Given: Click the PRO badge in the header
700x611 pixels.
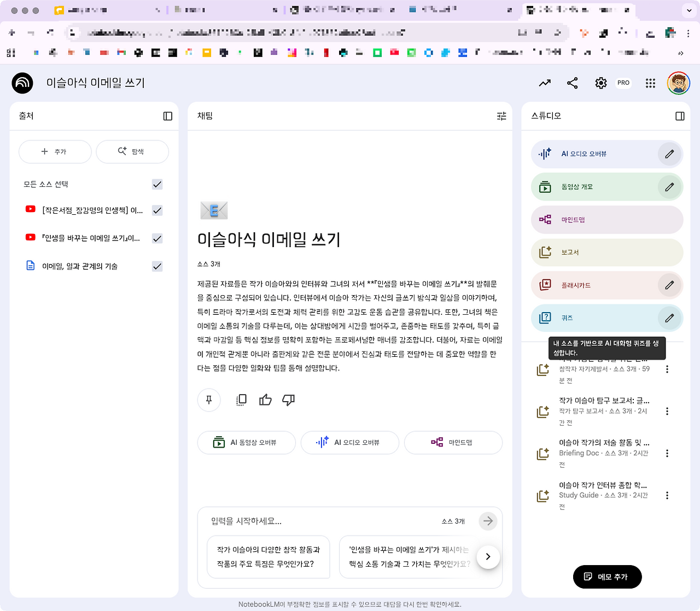Looking at the screenshot, I should coord(623,83).
